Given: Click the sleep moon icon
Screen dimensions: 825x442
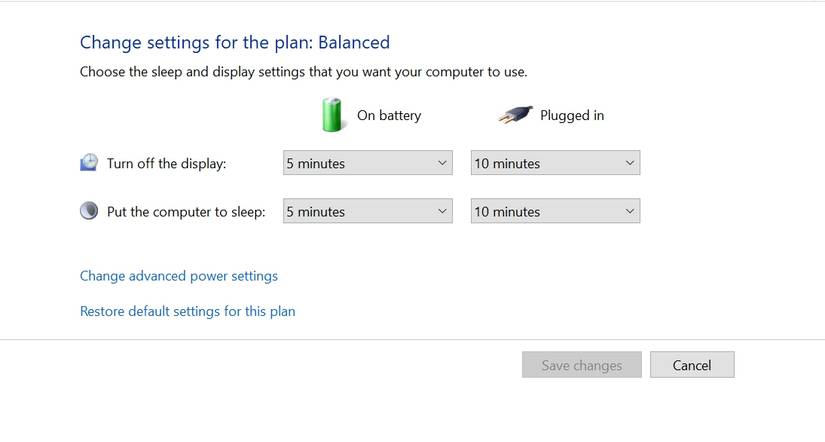Looking at the screenshot, I should point(89,211).
